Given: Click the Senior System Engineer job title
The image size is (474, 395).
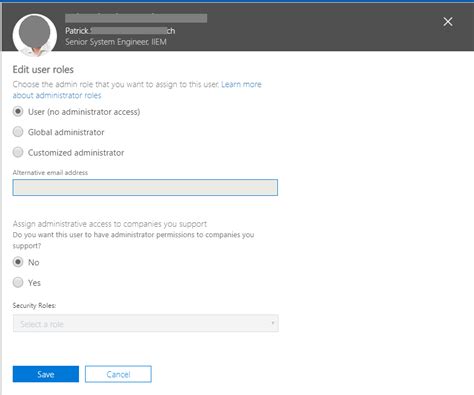Looking at the screenshot, I should (x=116, y=42).
